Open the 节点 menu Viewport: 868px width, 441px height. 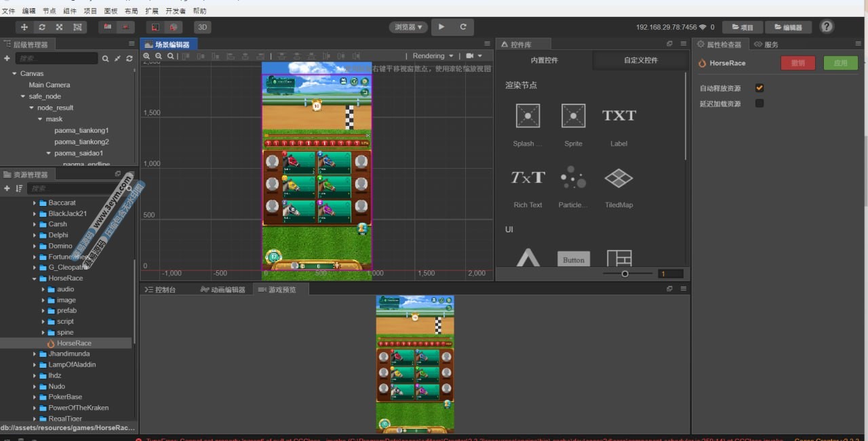tap(50, 11)
